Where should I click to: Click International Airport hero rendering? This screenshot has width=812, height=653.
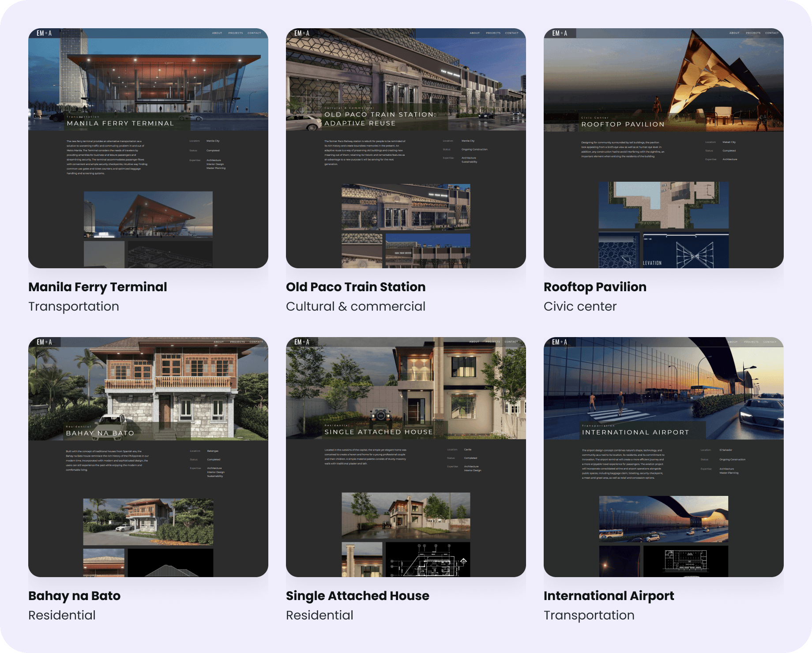coord(664,388)
